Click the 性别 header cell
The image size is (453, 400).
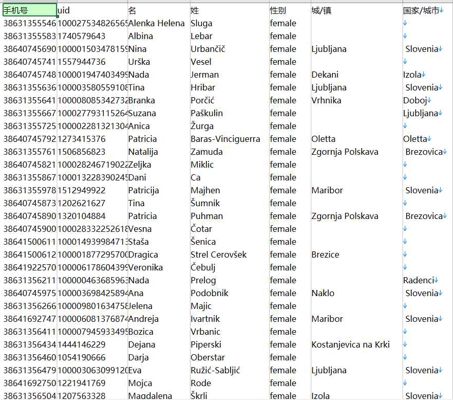click(x=290, y=10)
